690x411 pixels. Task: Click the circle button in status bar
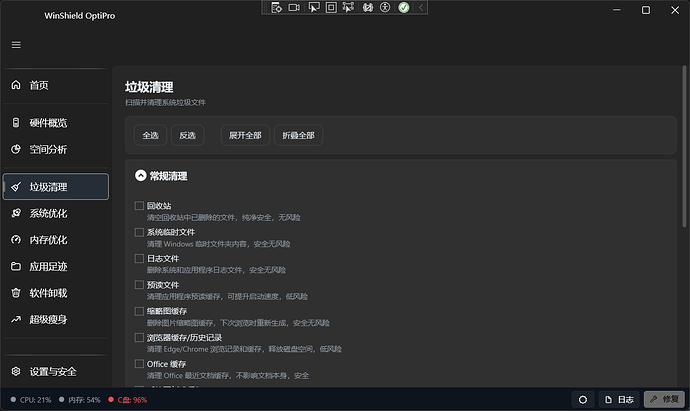[x=583, y=400]
